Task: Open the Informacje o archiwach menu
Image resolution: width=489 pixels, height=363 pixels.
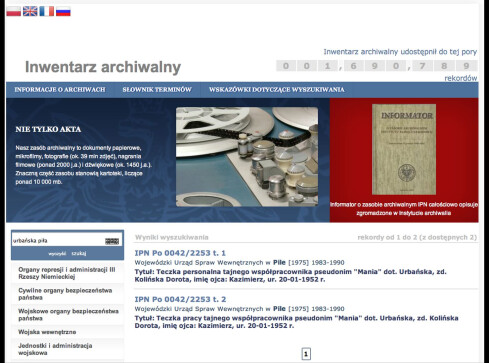Action: point(60,90)
